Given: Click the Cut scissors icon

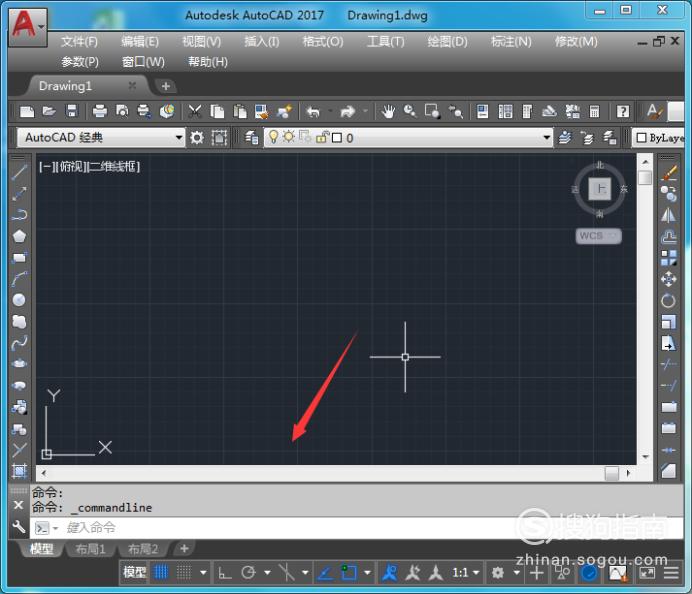Looking at the screenshot, I should pos(195,111).
